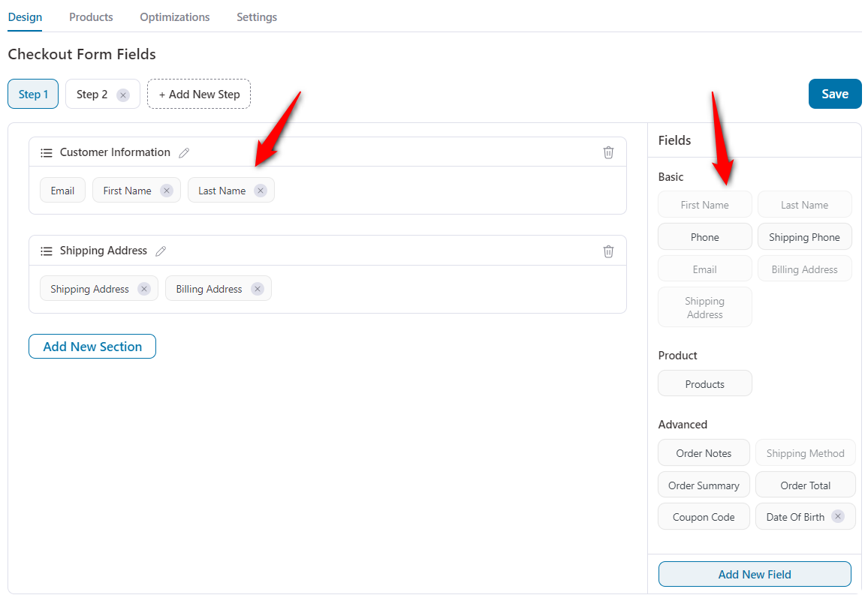Remove the Last Name field using its x icon
This screenshot has width=868, height=601.
tap(260, 190)
